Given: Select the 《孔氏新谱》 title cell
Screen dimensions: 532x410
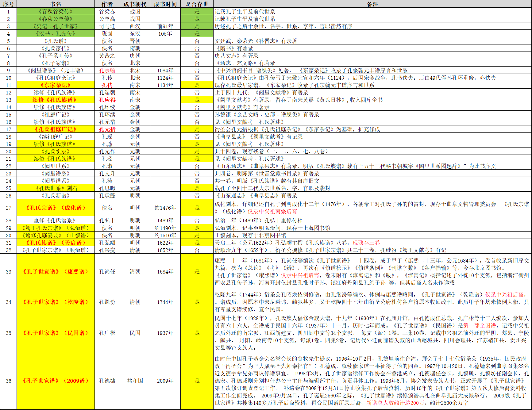Looking at the screenshot, I should [56, 196].
